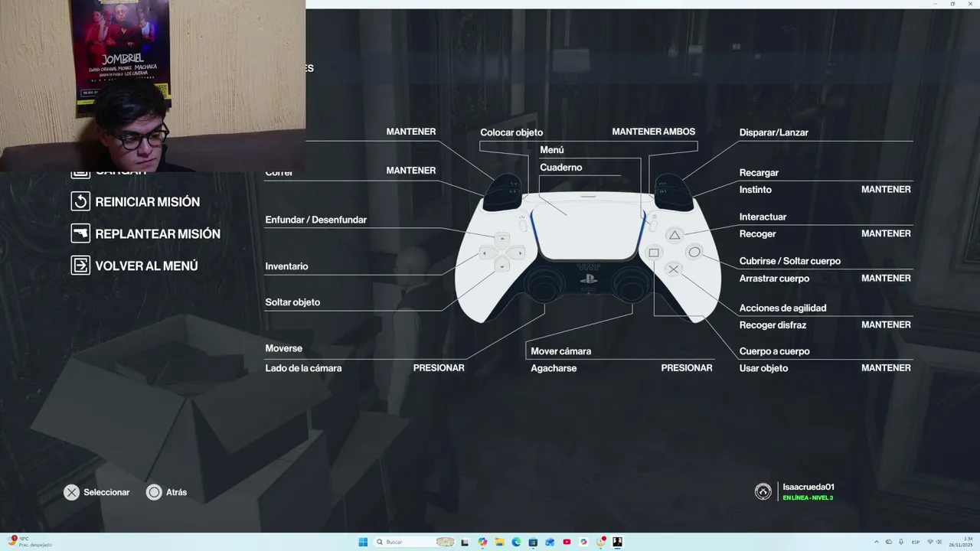Click the Colocar objeto label
Viewport: 980px width, 551px height.
pyautogui.click(x=511, y=133)
